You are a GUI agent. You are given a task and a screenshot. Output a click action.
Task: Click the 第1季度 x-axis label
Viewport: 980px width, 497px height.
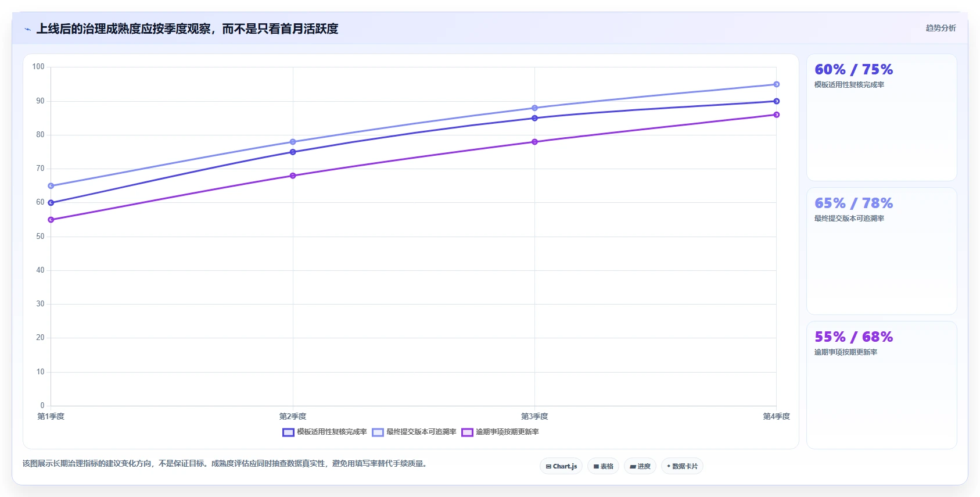point(51,417)
